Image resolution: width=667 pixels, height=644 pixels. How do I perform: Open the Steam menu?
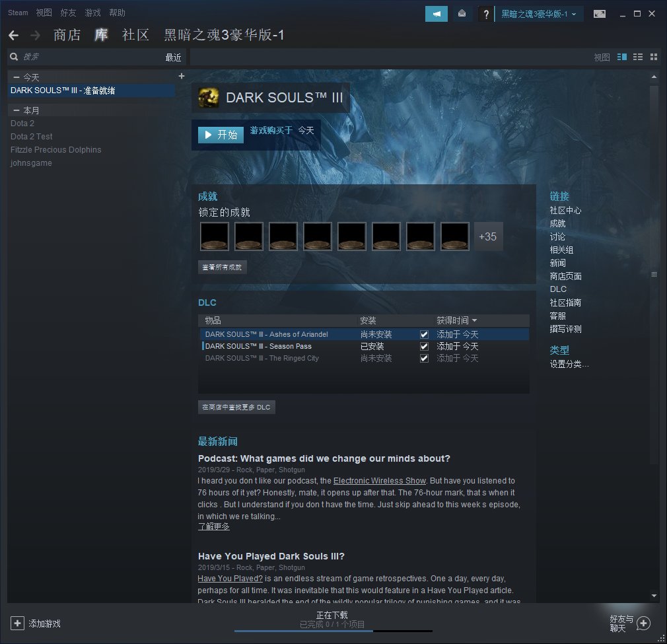point(18,13)
